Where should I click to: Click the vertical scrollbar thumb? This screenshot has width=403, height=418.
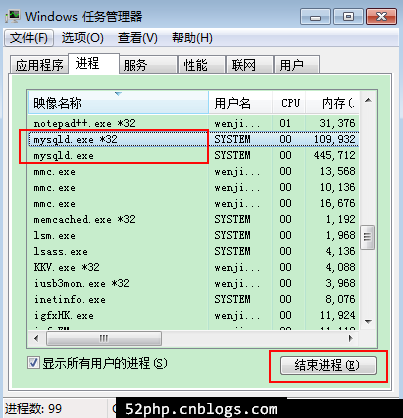[368, 237]
